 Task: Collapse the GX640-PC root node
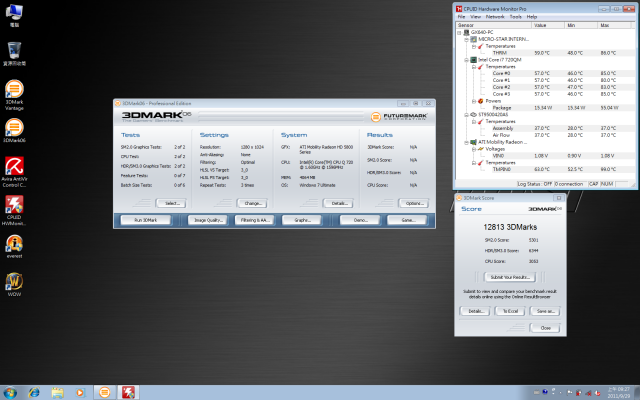[x=459, y=32]
